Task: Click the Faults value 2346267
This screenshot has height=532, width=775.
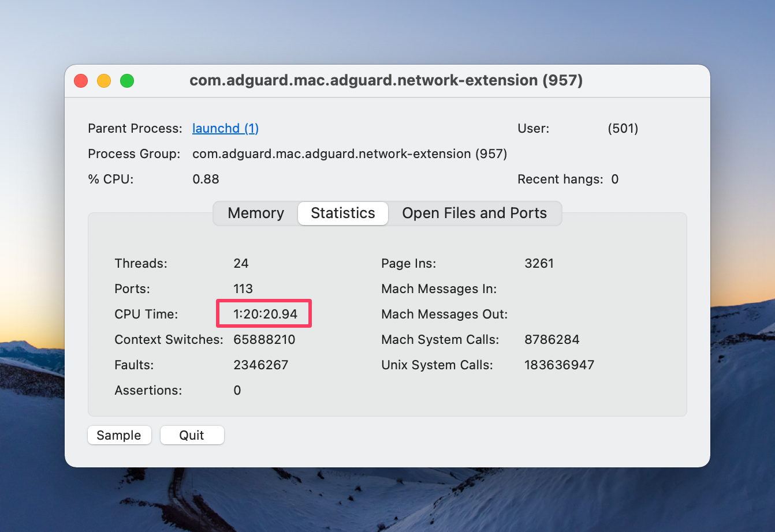Action: [x=260, y=365]
